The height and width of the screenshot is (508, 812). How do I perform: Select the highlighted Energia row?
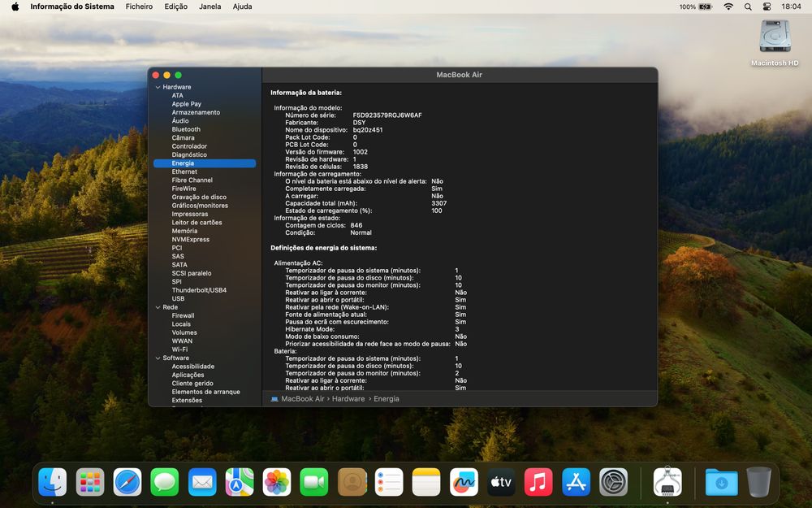click(205, 163)
